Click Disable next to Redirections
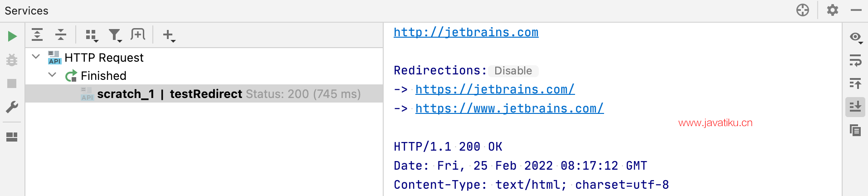This screenshot has height=196, width=868. tap(513, 71)
